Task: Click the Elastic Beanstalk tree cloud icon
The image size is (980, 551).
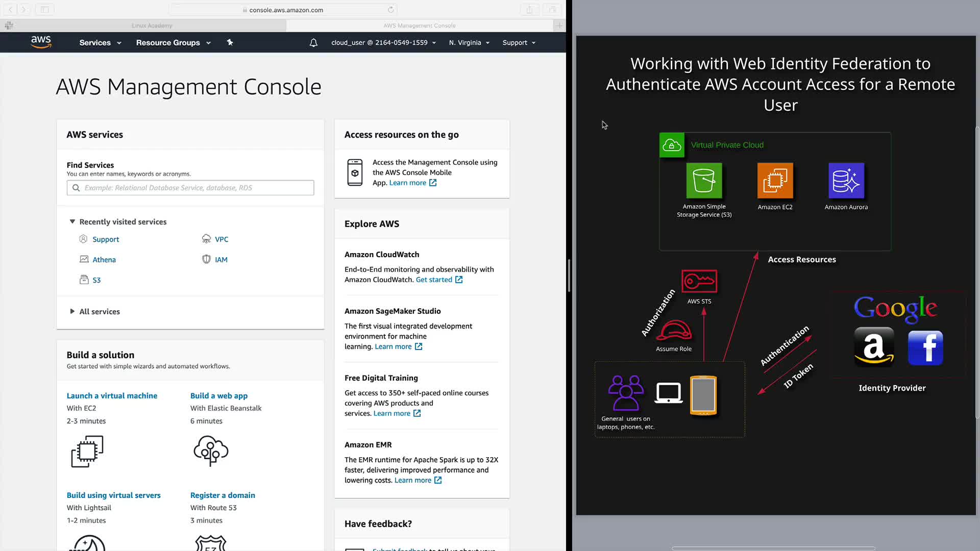Action: click(211, 450)
